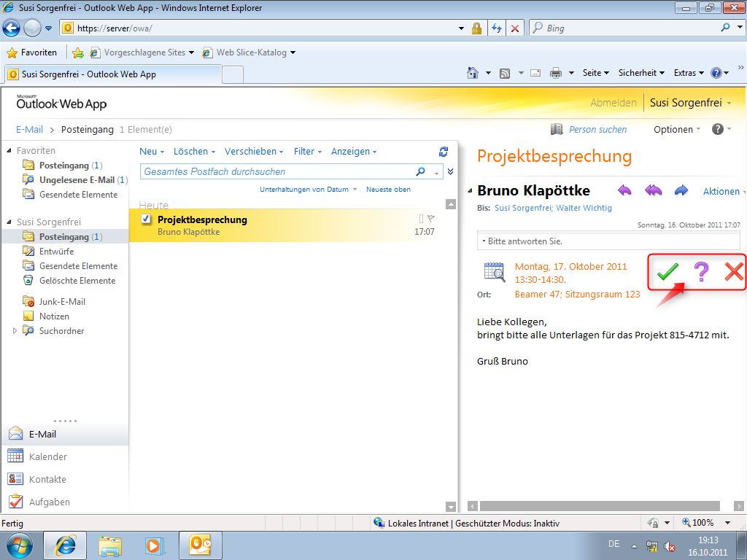Viewport: 747px width, 560px height.
Task: Click the Reply arrow icon
Action: [624, 191]
